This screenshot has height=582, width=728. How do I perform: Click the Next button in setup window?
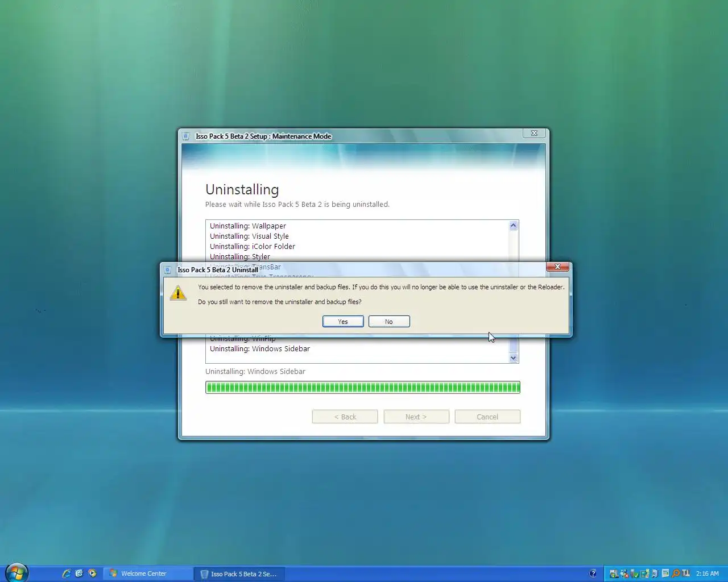[x=416, y=417]
